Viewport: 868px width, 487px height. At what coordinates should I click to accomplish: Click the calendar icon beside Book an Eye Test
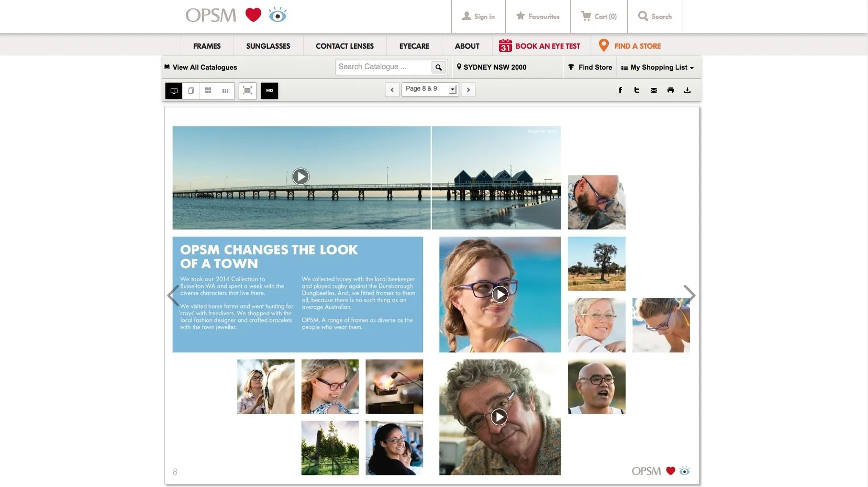point(505,46)
